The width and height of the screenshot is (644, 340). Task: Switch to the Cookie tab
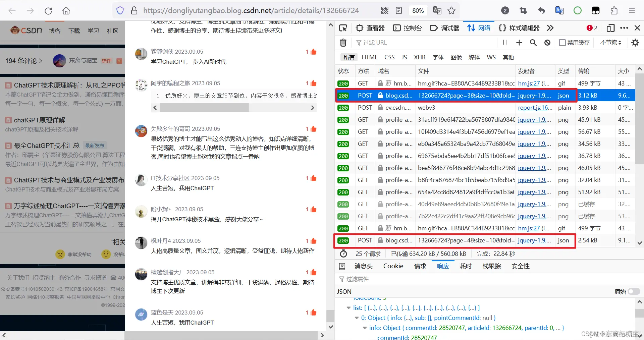[x=393, y=266]
